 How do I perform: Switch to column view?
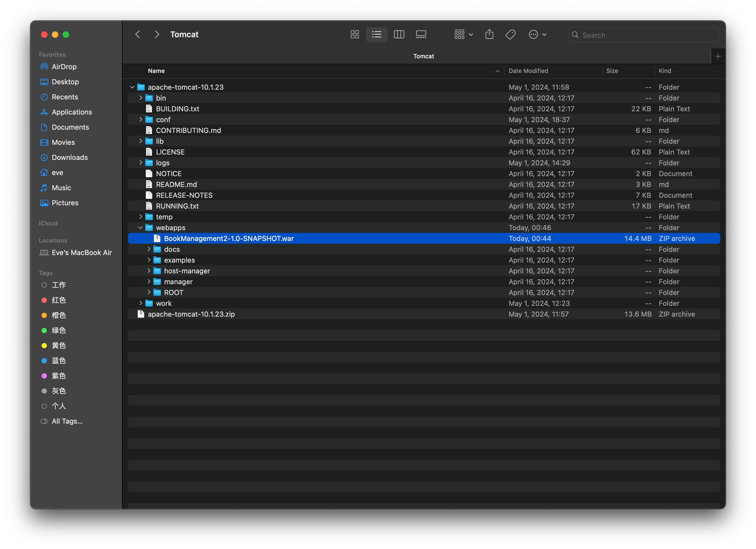click(x=399, y=34)
